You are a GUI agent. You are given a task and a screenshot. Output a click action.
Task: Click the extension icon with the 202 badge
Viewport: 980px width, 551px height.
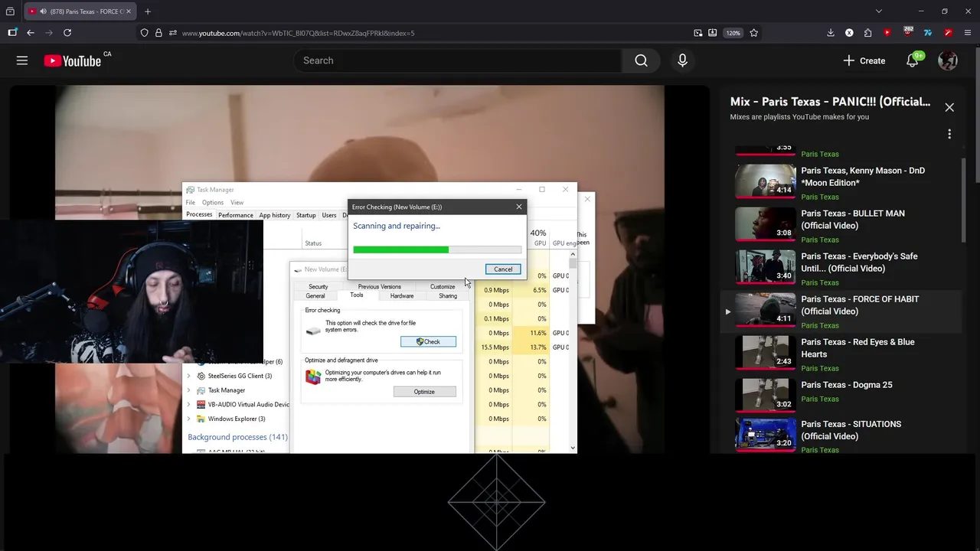coord(908,32)
